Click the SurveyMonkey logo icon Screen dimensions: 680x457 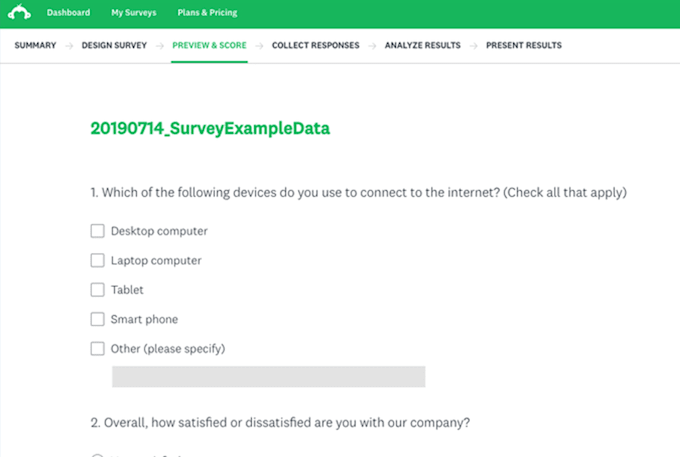coord(19,13)
